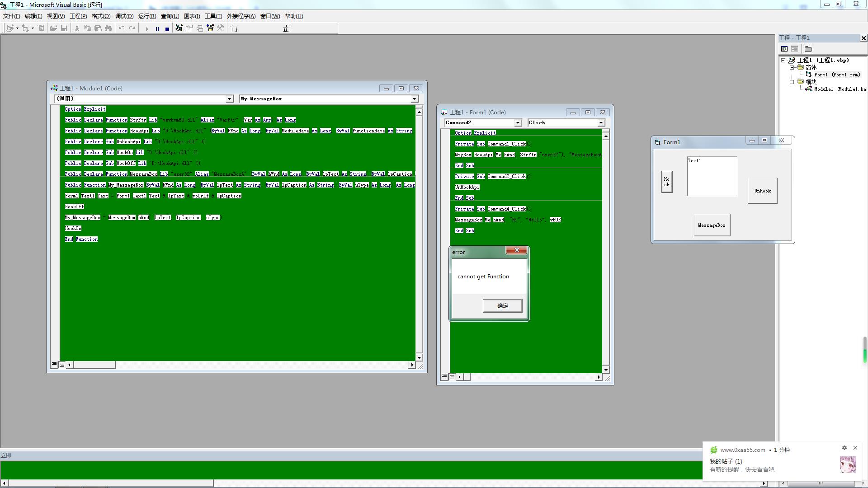This screenshot has height=488, width=868.
Task: Open the Toolbox via toolbar icon
Action: pos(221,28)
